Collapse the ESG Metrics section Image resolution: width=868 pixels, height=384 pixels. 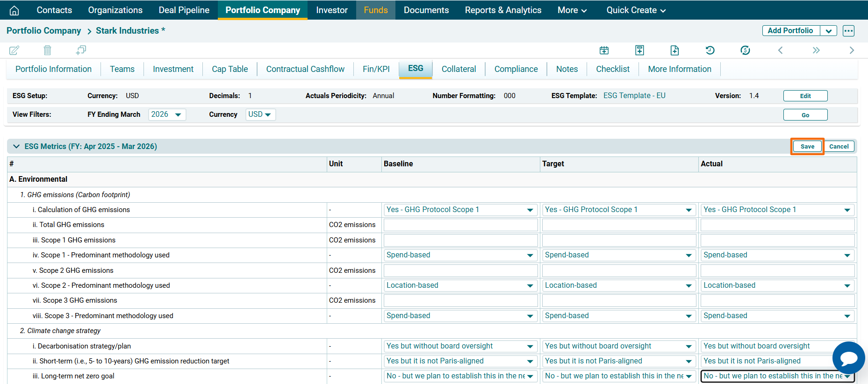(x=16, y=146)
